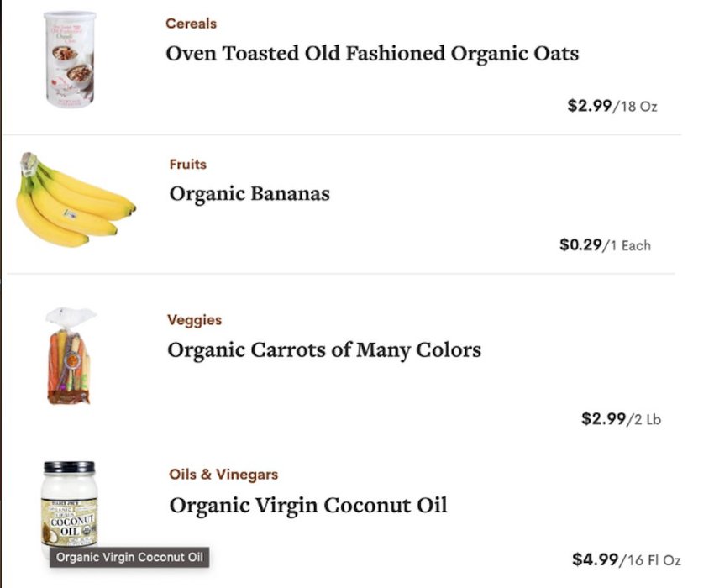Click the black lid of the coconut oil jar
Viewport: 714px width, 588px height.
(69, 467)
